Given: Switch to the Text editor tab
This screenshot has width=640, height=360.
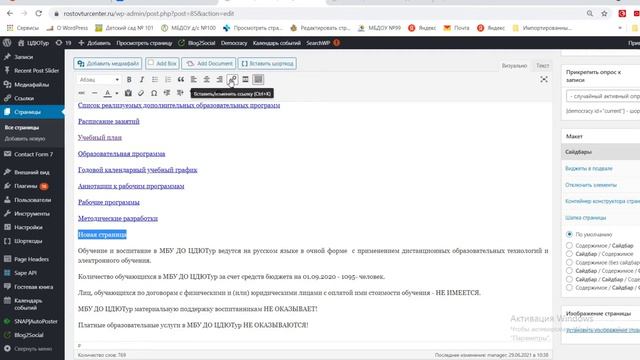Looking at the screenshot, I should tap(542, 66).
